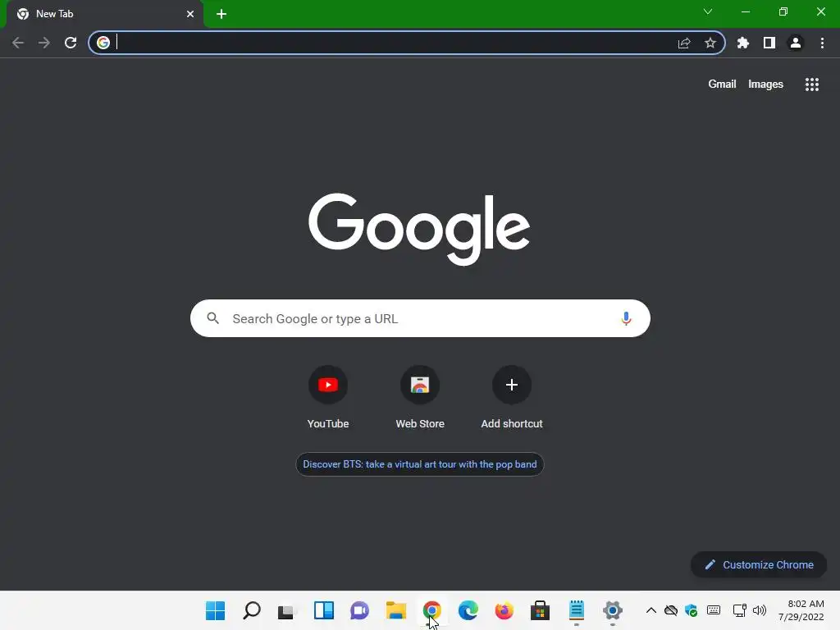Expand the tab search chevron

point(708,11)
